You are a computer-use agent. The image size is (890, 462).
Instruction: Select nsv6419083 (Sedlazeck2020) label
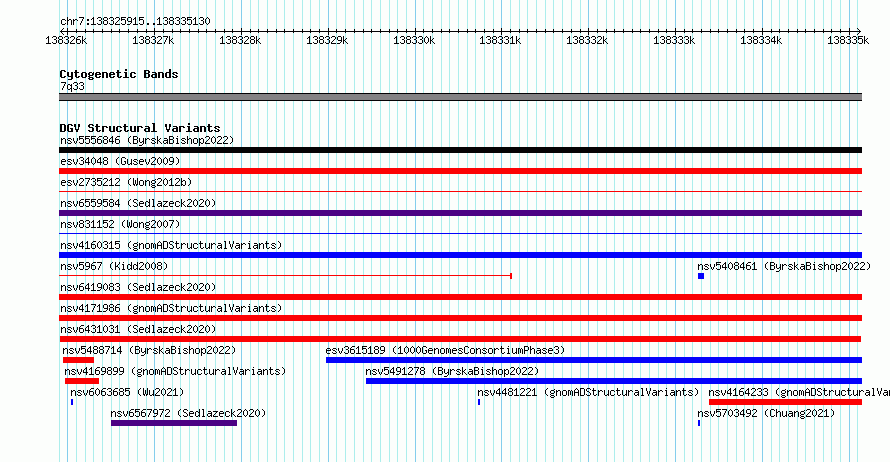click(x=138, y=287)
